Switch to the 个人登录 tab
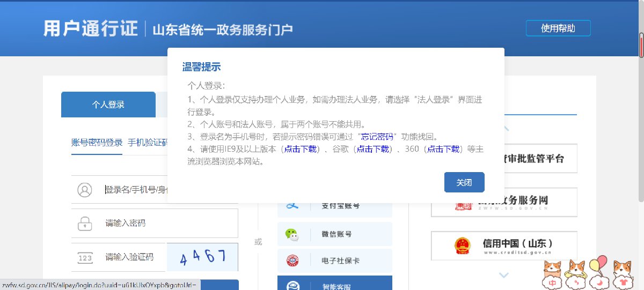 click(x=108, y=105)
